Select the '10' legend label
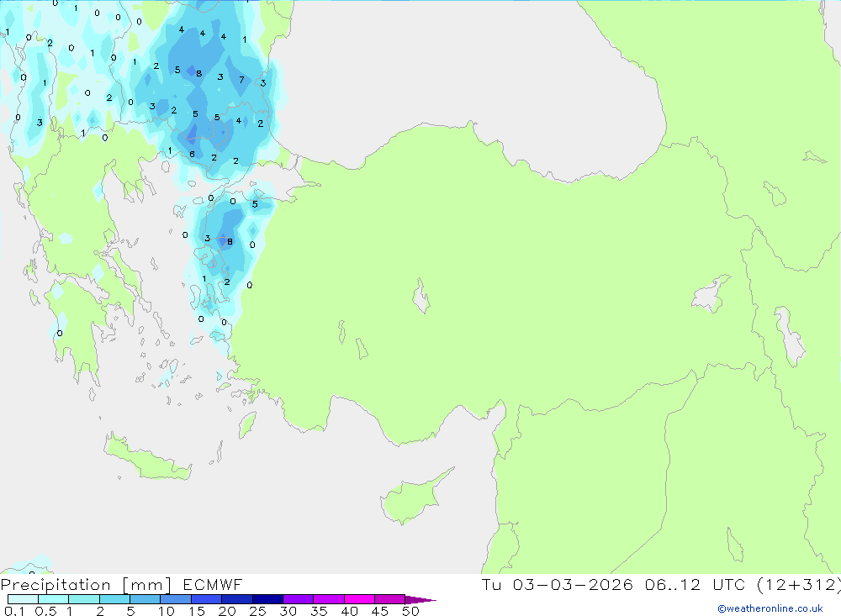The image size is (841, 616). coord(167,611)
